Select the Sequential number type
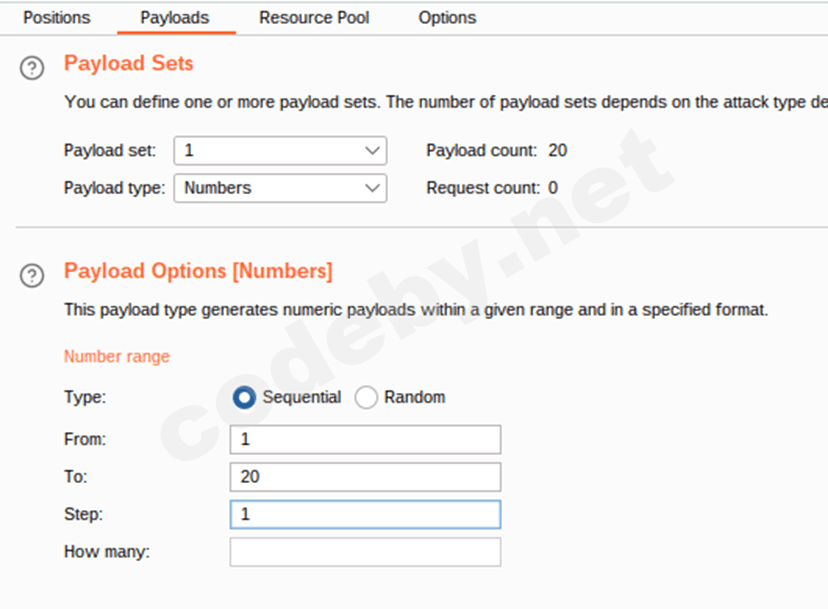The image size is (828, 609). [x=244, y=398]
